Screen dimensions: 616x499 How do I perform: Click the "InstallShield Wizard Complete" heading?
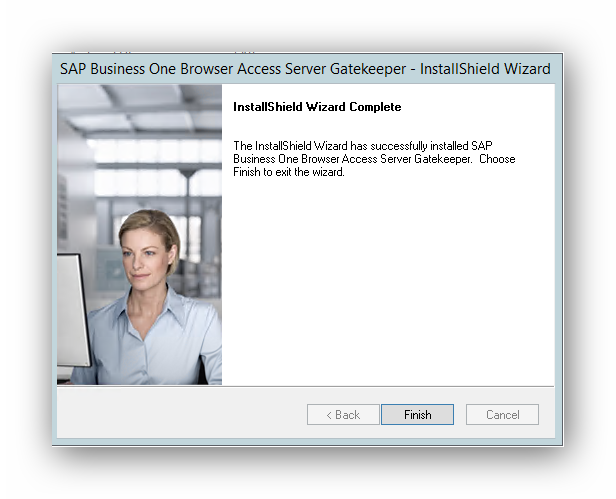tap(316, 106)
